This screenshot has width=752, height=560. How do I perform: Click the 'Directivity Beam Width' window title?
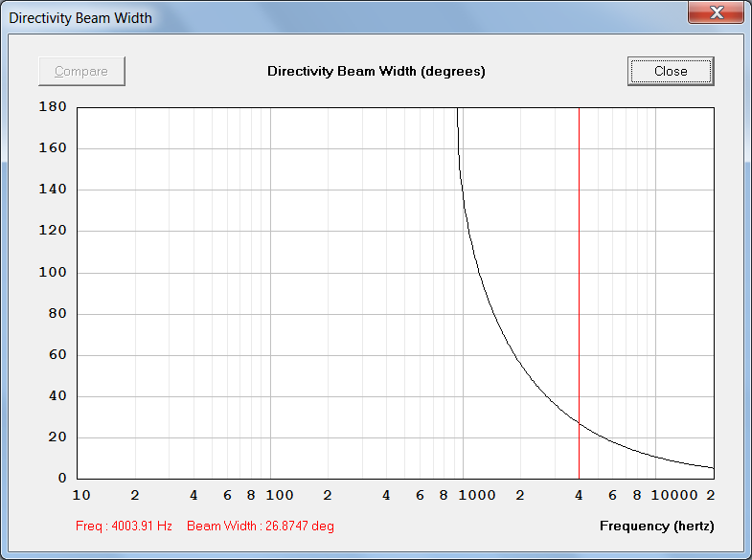coord(80,18)
